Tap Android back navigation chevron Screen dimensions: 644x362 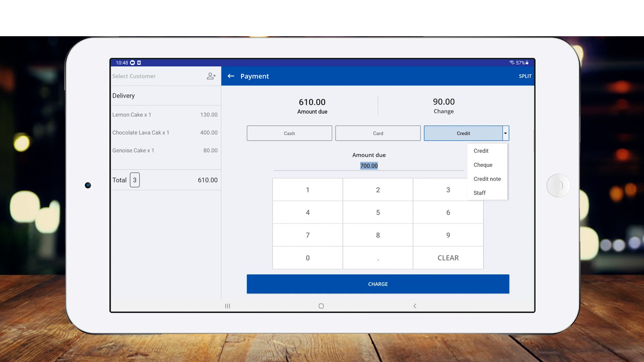415,306
